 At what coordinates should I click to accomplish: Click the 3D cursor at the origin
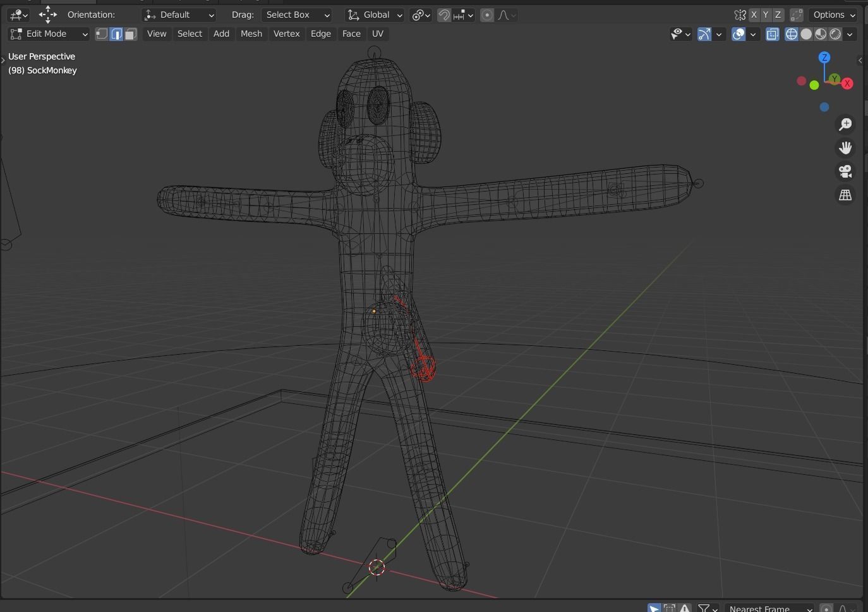tap(377, 567)
